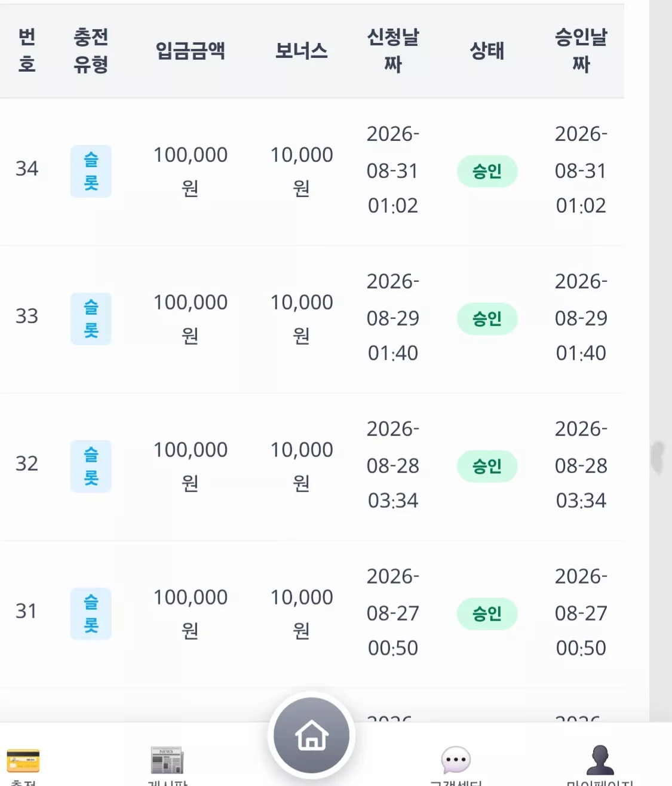Click the 승인 status badge for row 33
The width and height of the screenshot is (672, 786).
[x=487, y=319]
